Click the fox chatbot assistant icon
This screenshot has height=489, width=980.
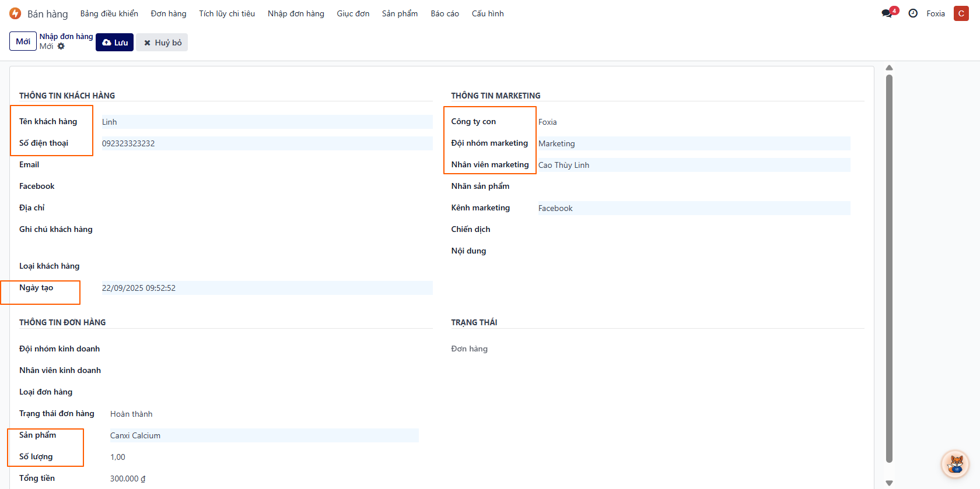pyautogui.click(x=955, y=464)
